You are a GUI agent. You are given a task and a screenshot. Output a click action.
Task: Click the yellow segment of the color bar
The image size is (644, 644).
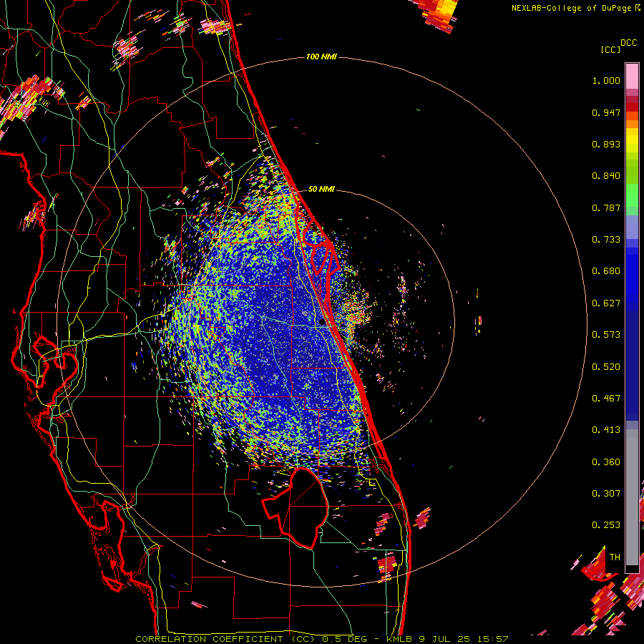[x=632, y=140]
